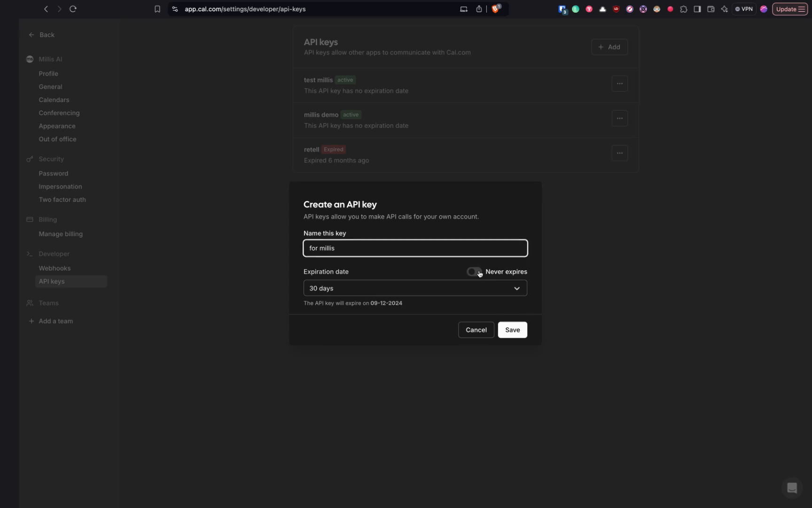Open the 30 days expiration dropdown
Screen dimensions: 812x508
click(415, 288)
